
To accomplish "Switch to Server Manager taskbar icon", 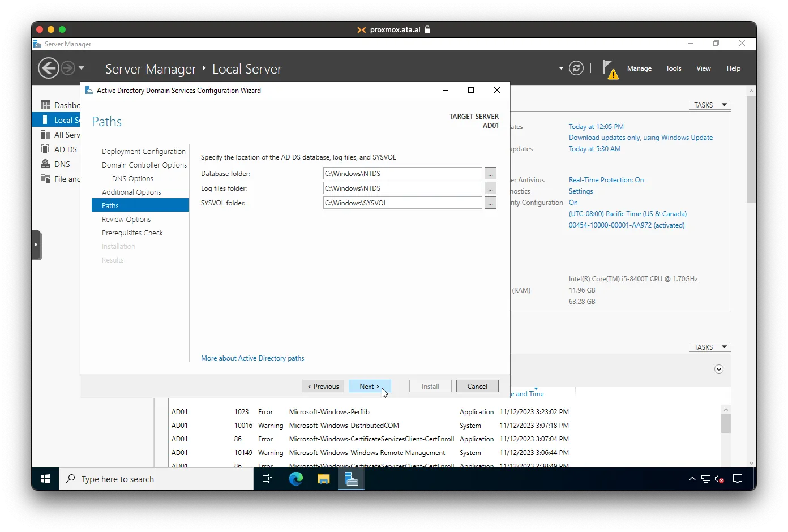I will tap(352, 479).
